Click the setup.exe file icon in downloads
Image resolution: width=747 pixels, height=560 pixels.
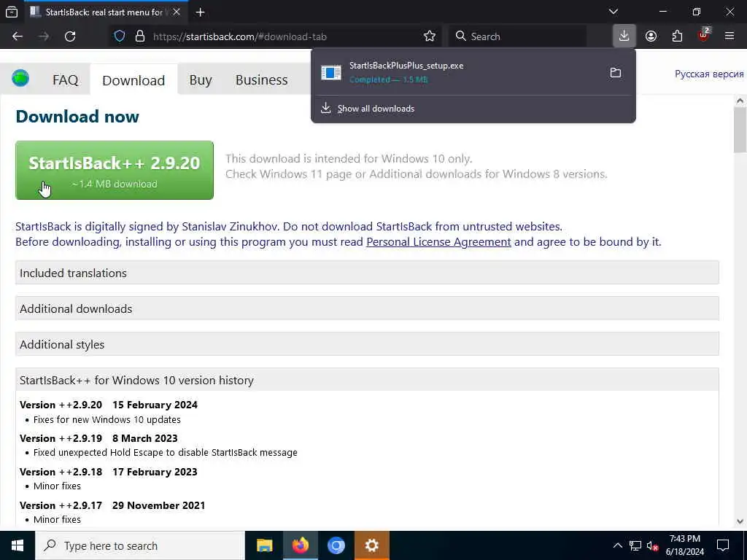pos(331,72)
